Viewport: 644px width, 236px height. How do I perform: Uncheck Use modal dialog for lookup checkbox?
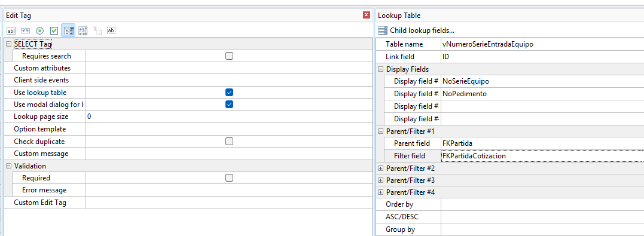[x=229, y=104]
